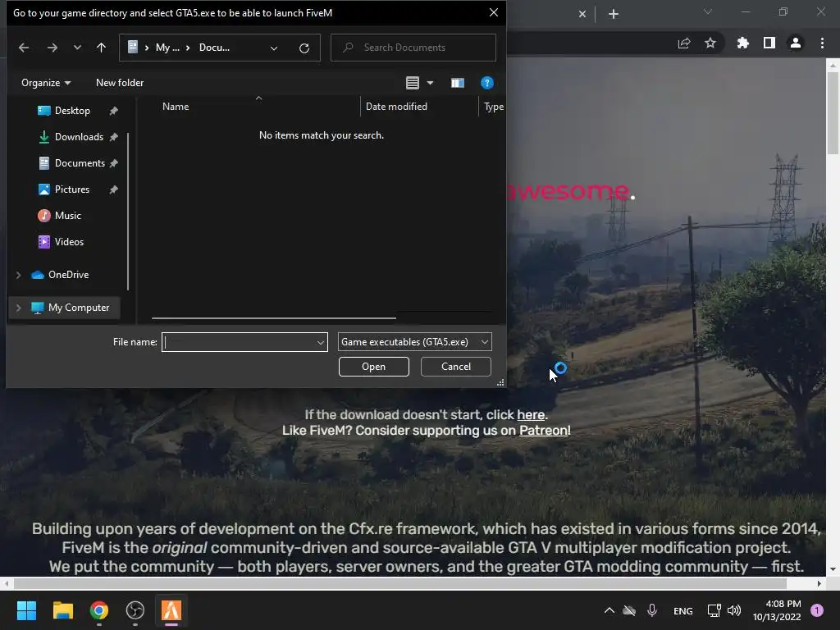Open notification center badge
The image size is (840, 630).
(817, 610)
